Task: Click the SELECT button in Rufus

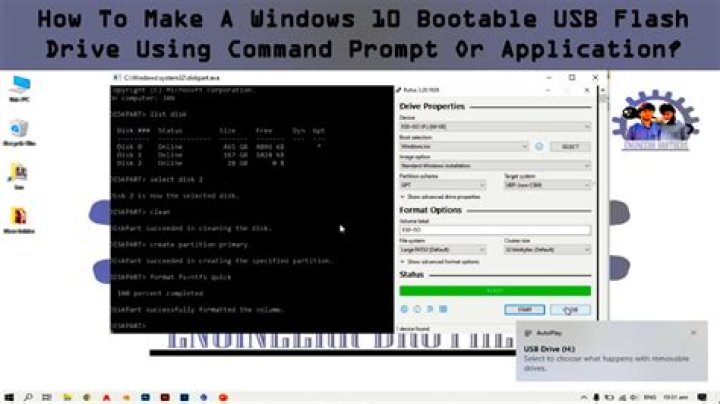Action: 570,146
